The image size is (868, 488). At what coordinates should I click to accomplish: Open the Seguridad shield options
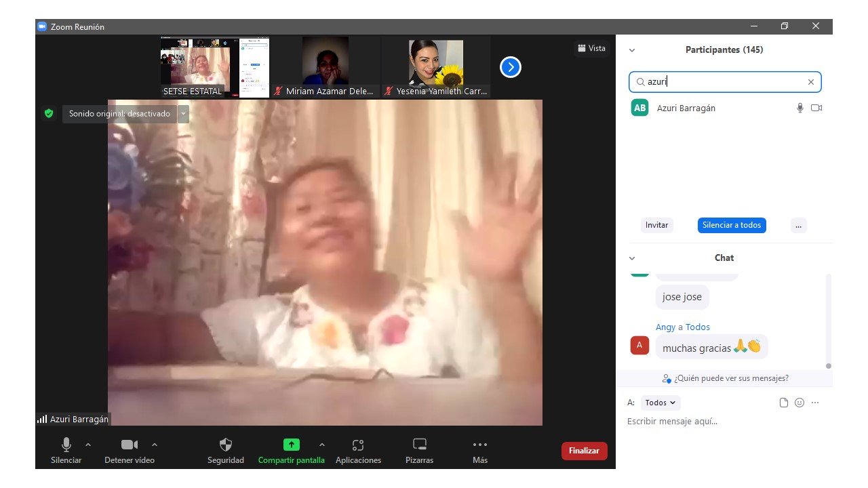226,451
